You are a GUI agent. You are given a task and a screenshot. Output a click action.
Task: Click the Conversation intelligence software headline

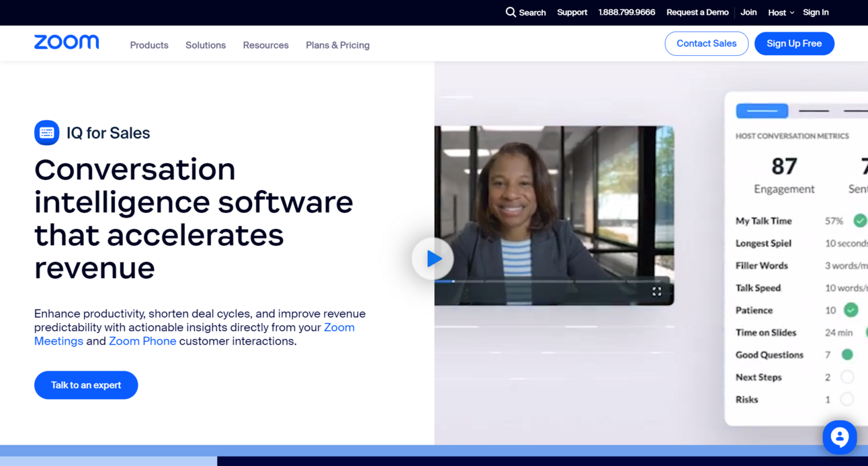[x=193, y=219]
